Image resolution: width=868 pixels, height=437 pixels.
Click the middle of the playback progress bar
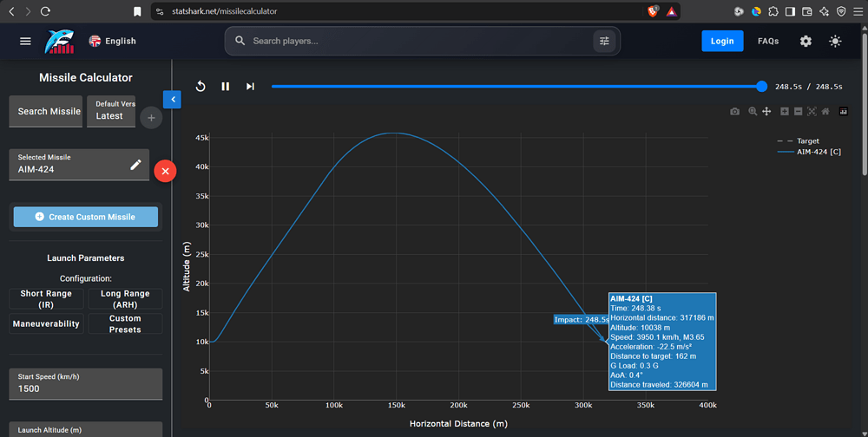516,87
